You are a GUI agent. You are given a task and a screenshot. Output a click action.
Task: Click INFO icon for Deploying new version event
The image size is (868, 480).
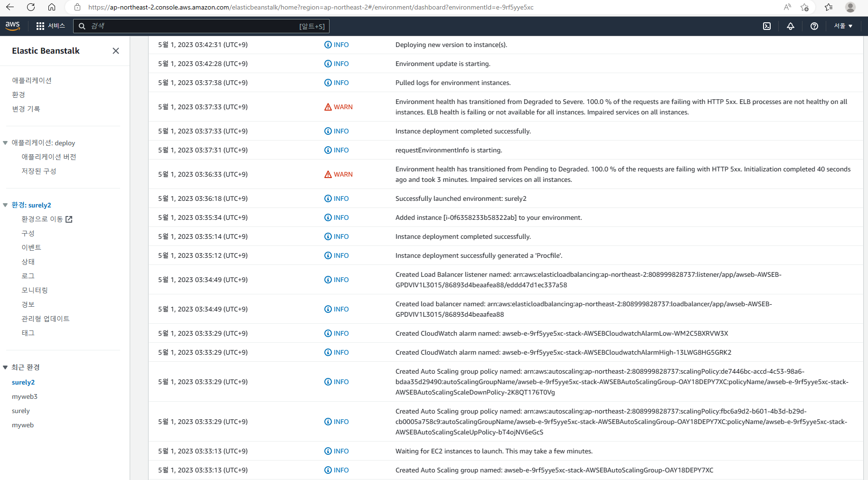point(328,45)
